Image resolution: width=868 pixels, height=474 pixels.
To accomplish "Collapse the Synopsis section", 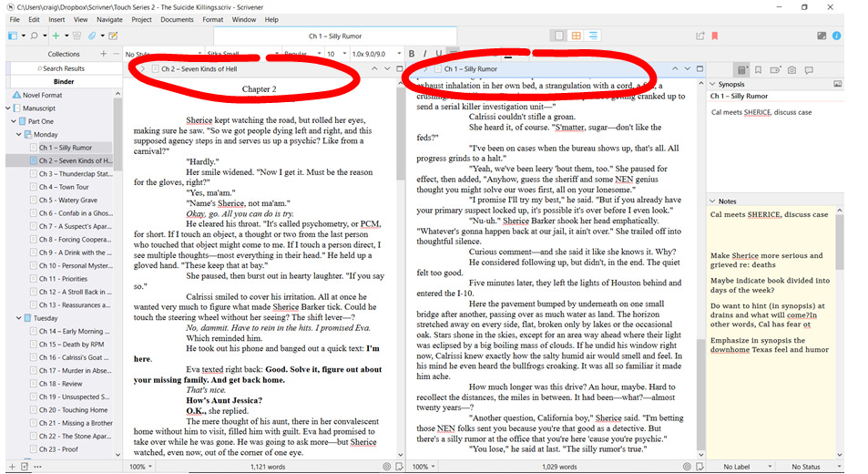I will tap(713, 84).
